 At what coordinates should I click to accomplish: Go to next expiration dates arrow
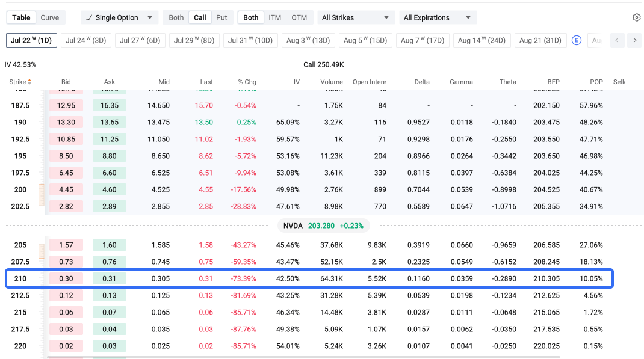[634, 40]
